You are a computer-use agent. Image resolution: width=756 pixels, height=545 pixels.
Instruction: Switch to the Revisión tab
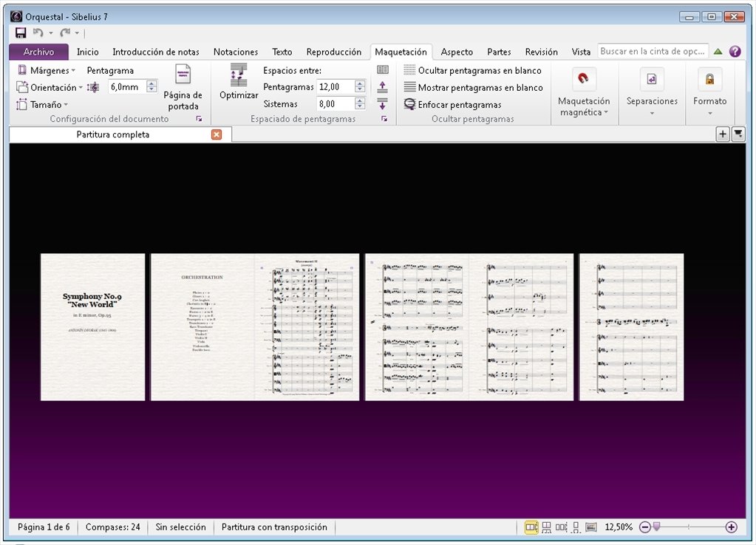pos(542,52)
